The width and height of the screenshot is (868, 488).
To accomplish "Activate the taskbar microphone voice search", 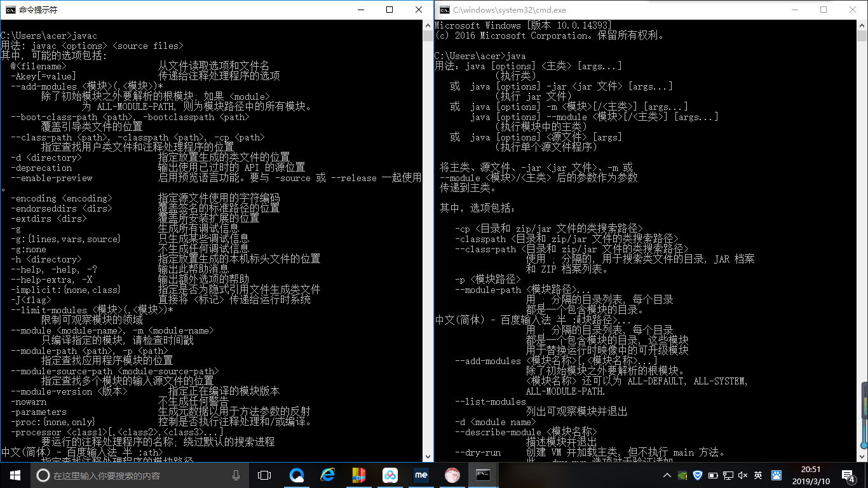I will [236, 475].
